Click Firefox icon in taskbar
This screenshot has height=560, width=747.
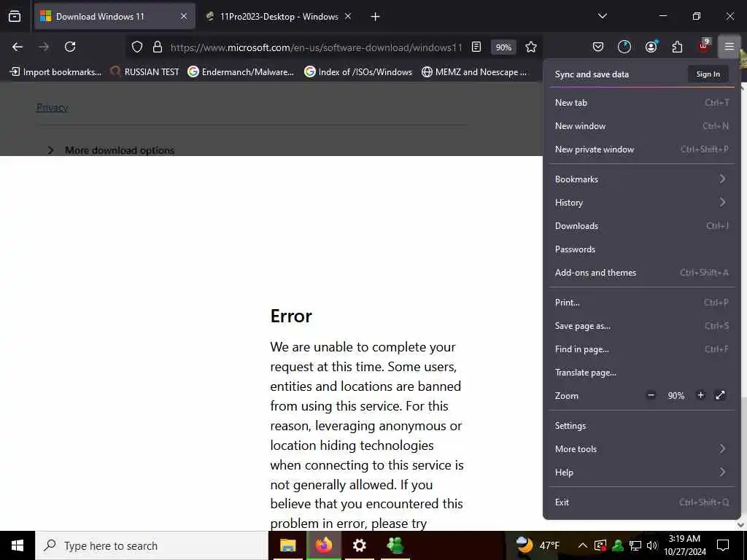(x=323, y=545)
